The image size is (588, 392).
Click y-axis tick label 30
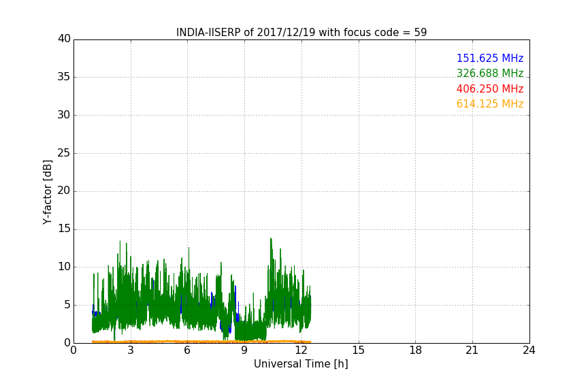coord(64,115)
